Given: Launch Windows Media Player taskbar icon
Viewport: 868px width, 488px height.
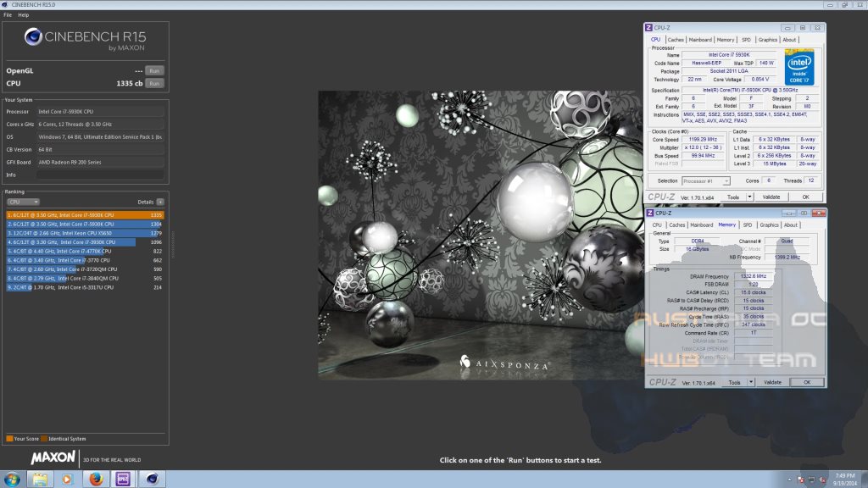Looking at the screenshot, I should tap(67, 479).
